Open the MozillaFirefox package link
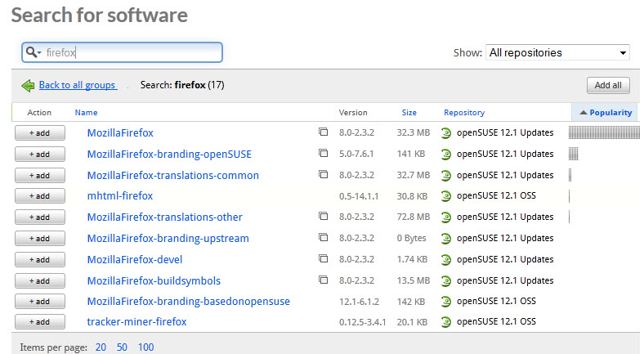This screenshot has height=354, width=644. point(120,133)
